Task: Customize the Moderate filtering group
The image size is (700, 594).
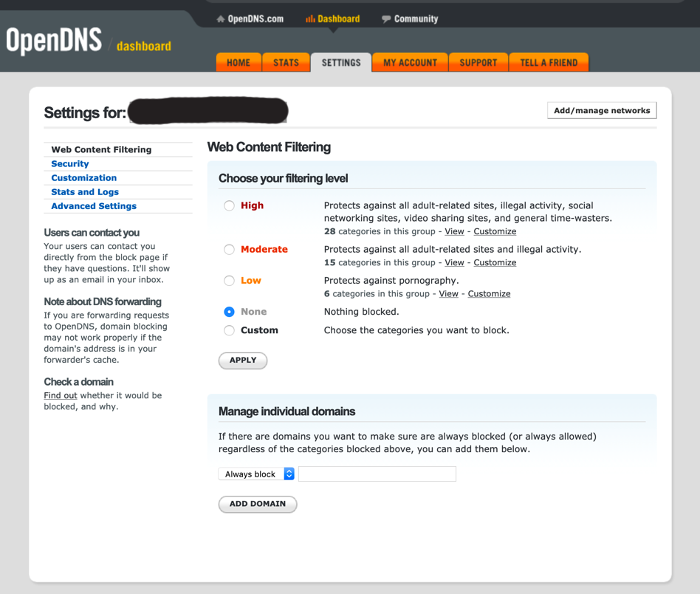Action: tap(495, 262)
